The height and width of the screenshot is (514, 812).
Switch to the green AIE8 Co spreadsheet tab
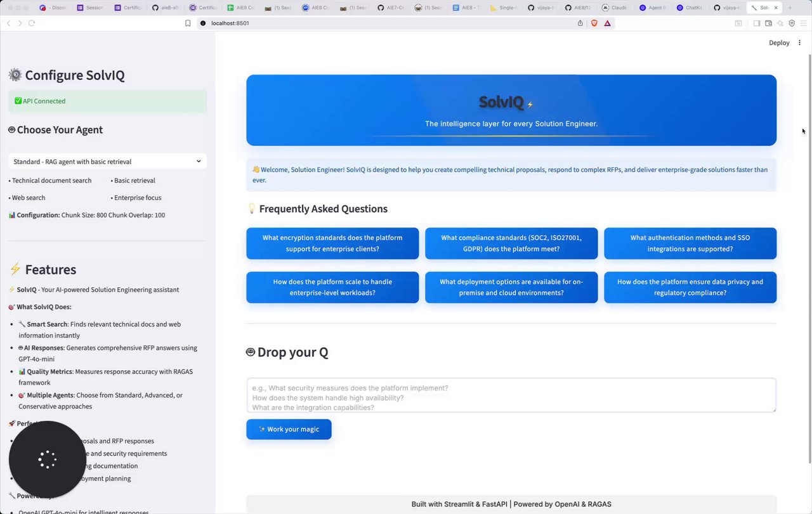click(x=239, y=8)
